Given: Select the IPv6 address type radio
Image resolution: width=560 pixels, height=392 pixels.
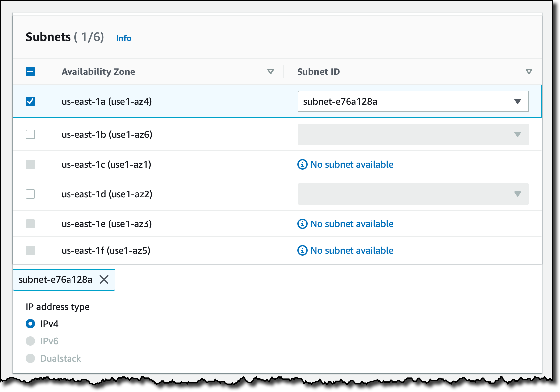Looking at the screenshot, I should pyautogui.click(x=30, y=341).
